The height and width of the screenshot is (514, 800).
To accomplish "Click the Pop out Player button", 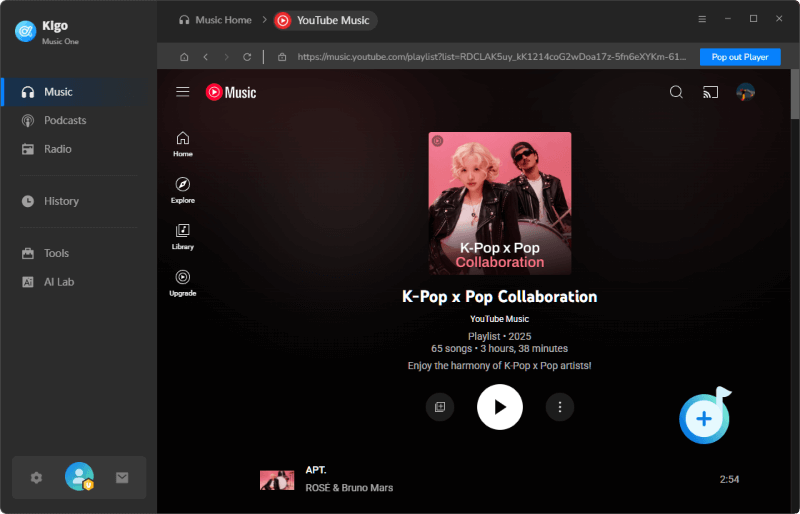I will [740, 57].
